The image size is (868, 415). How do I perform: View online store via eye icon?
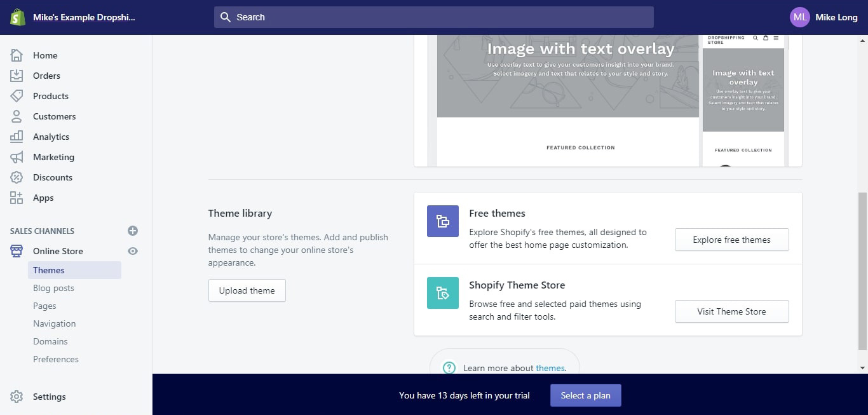[x=133, y=251]
